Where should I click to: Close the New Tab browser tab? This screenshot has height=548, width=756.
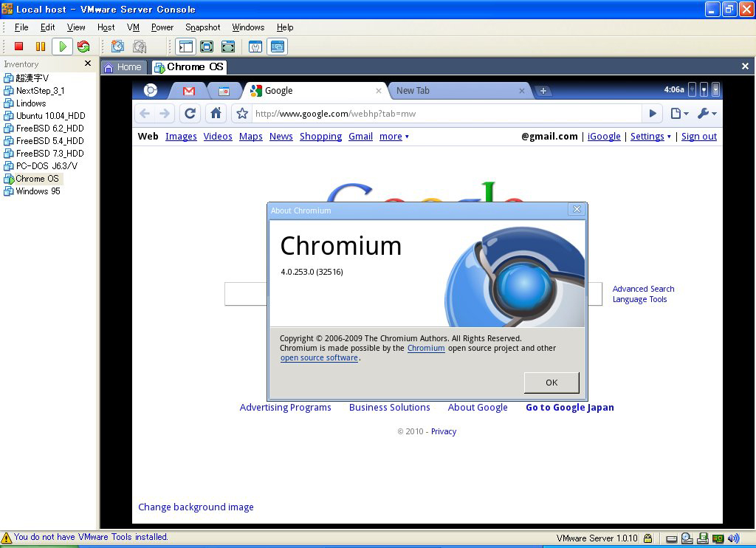click(x=522, y=91)
